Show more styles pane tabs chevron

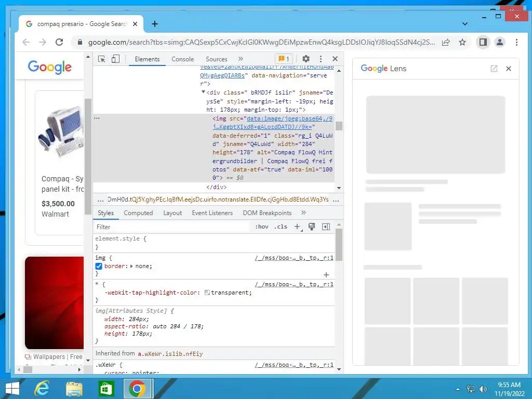pyautogui.click(x=303, y=212)
